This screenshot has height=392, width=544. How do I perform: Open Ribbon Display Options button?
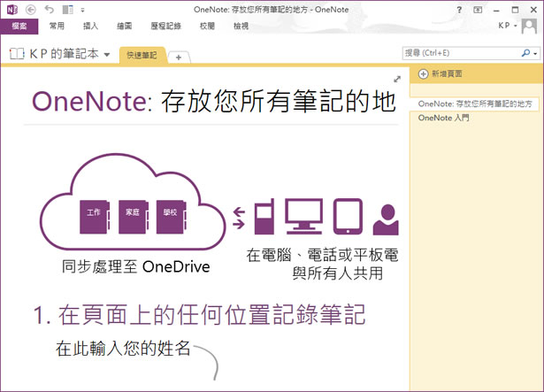(x=478, y=10)
